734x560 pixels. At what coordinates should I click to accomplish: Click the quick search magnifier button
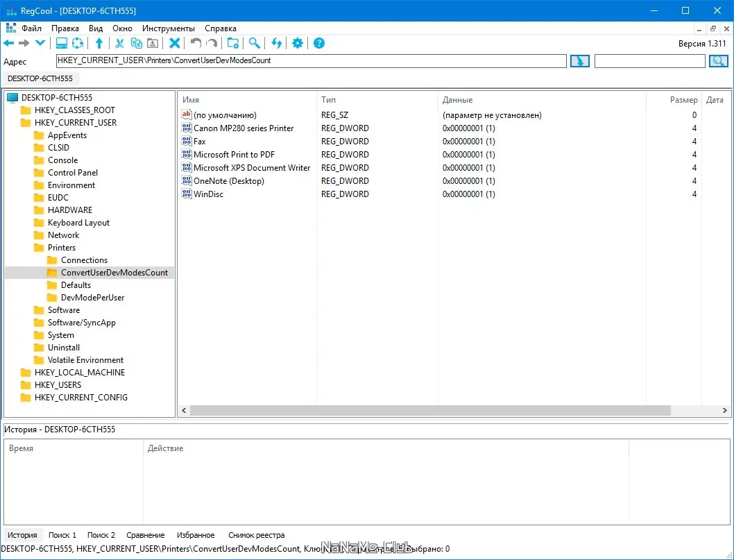[x=719, y=61]
